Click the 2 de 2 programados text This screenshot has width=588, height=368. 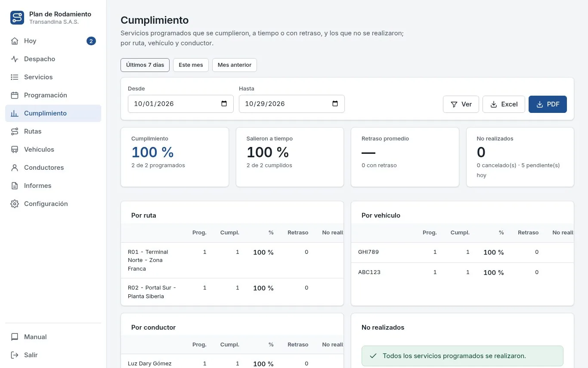click(158, 165)
